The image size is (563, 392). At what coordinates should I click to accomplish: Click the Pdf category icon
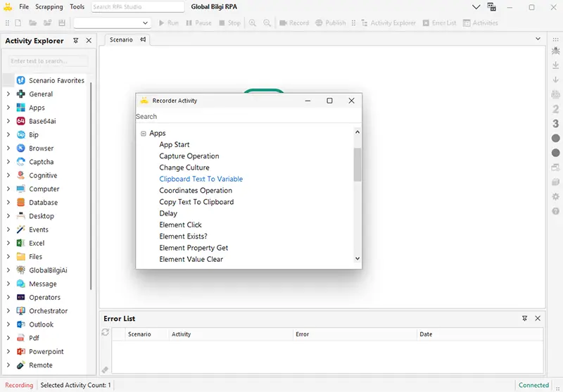[x=21, y=338]
